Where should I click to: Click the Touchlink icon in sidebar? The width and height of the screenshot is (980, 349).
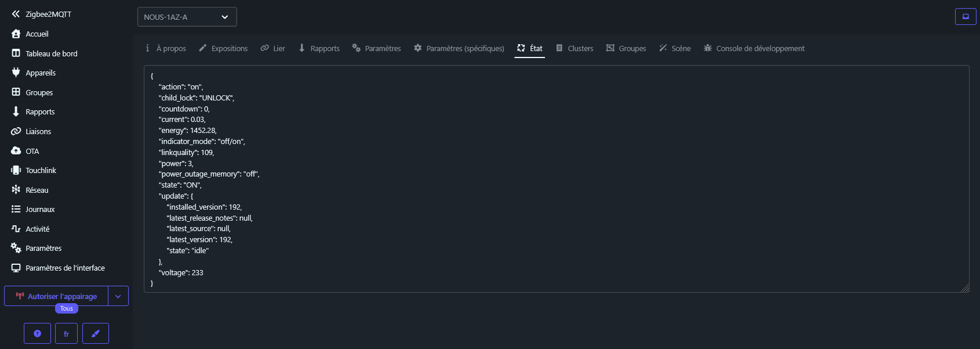(x=16, y=170)
